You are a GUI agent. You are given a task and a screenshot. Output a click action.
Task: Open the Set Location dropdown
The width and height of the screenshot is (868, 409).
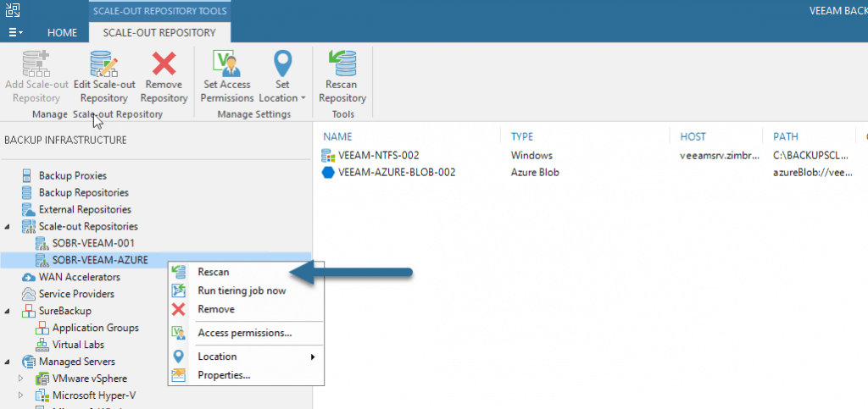tap(282, 77)
